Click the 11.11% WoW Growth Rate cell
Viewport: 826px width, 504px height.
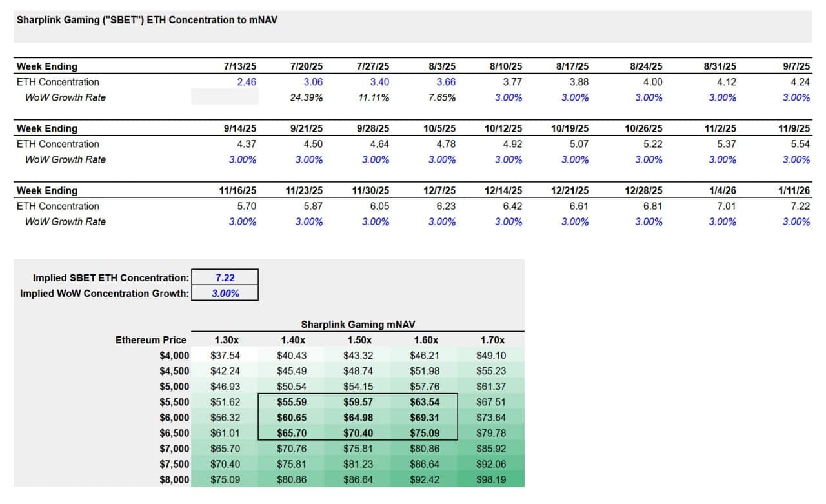373,97
